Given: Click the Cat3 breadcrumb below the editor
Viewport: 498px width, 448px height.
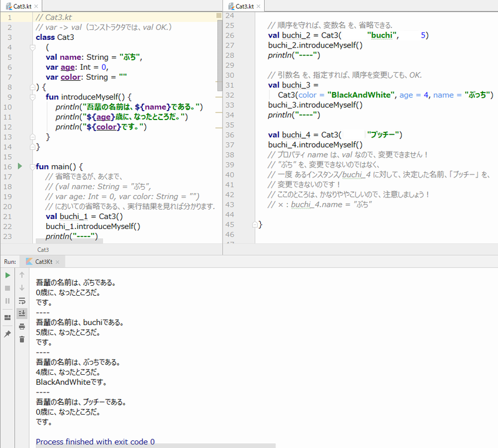Looking at the screenshot, I should coord(43,249).
